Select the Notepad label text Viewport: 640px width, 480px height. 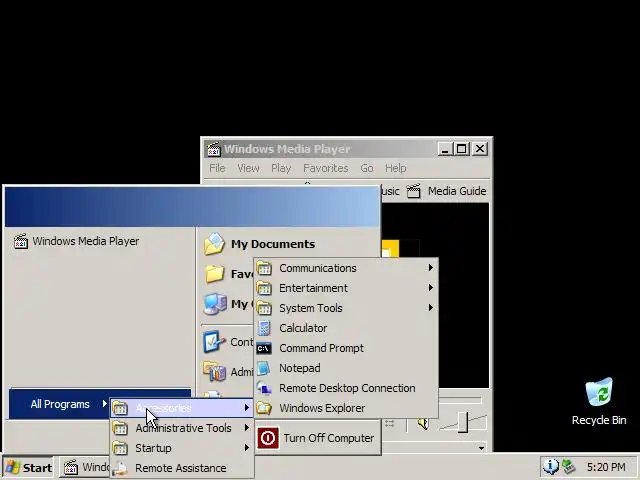[x=300, y=368]
